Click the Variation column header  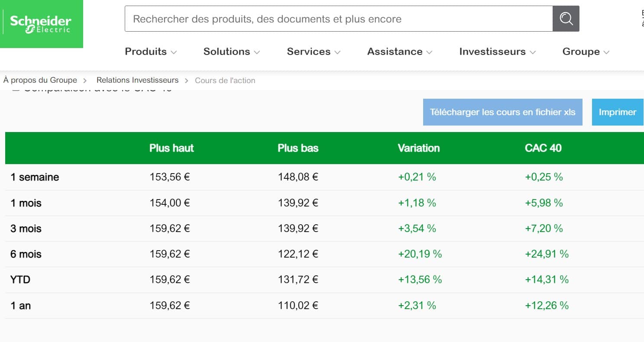tap(419, 148)
